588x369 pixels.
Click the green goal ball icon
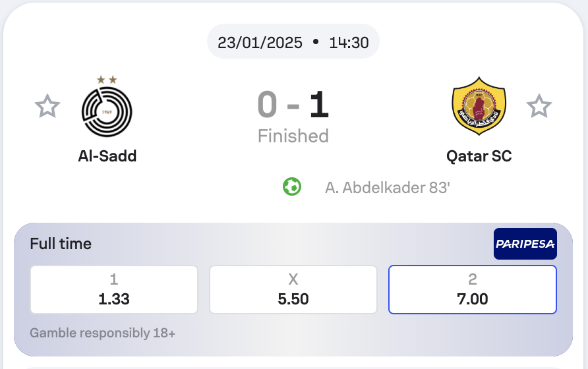[292, 186]
